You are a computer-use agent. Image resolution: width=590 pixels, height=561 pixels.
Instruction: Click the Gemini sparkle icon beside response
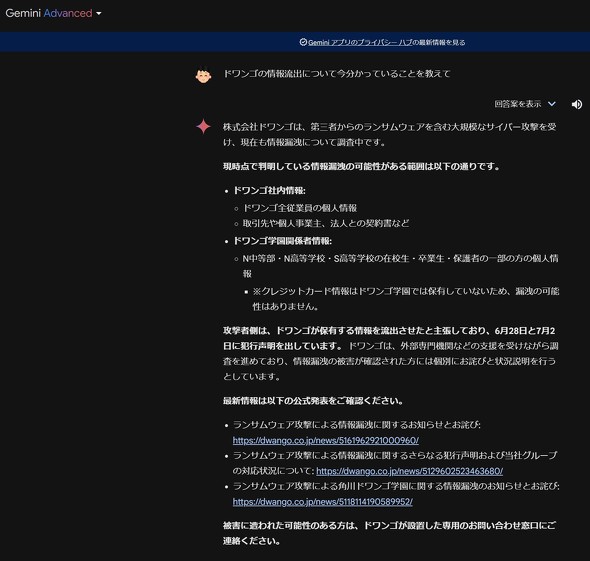tap(203, 126)
